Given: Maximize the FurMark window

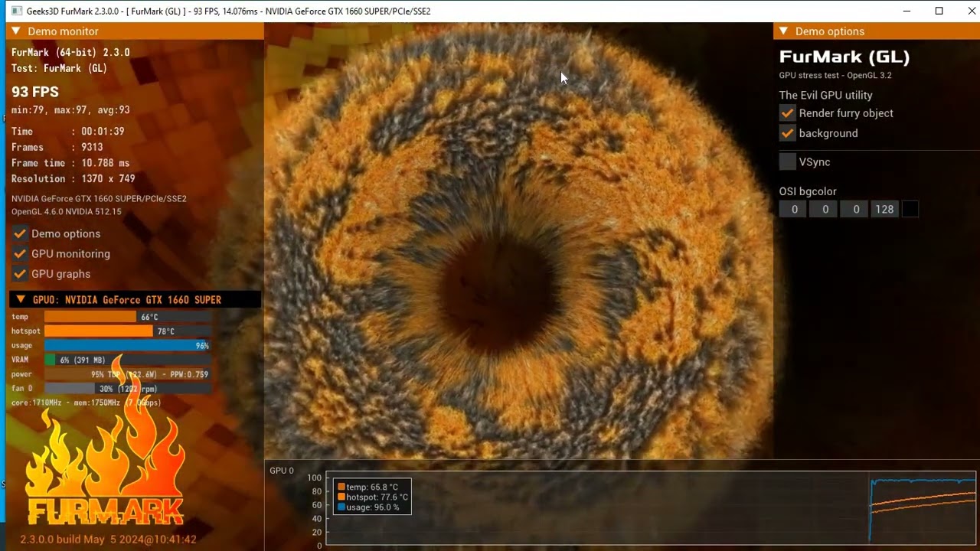Looking at the screenshot, I should [939, 11].
